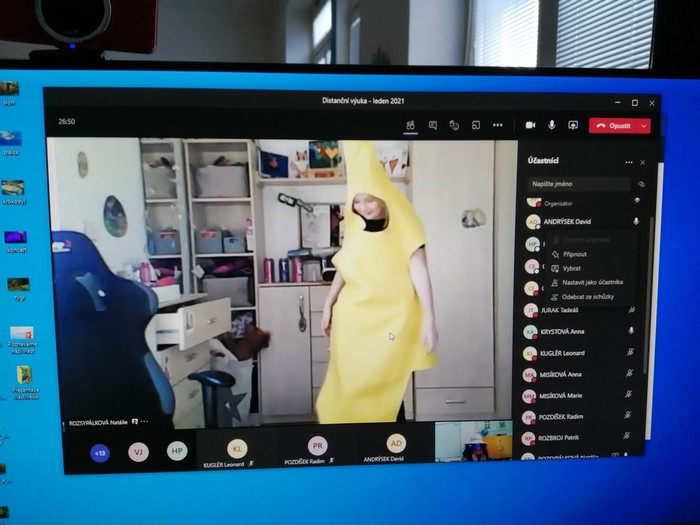Hide the participants list via toolbar icon
700x525 pixels.
click(410, 124)
